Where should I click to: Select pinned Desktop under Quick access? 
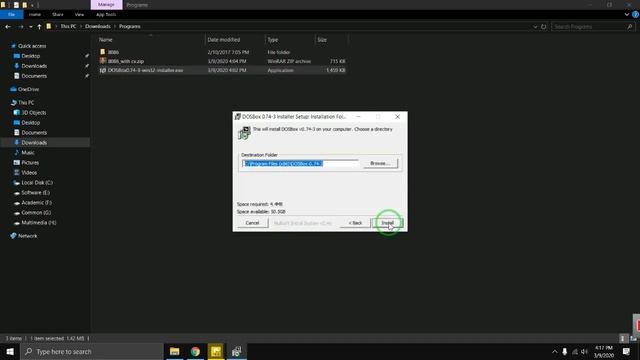tap(31, 56)
